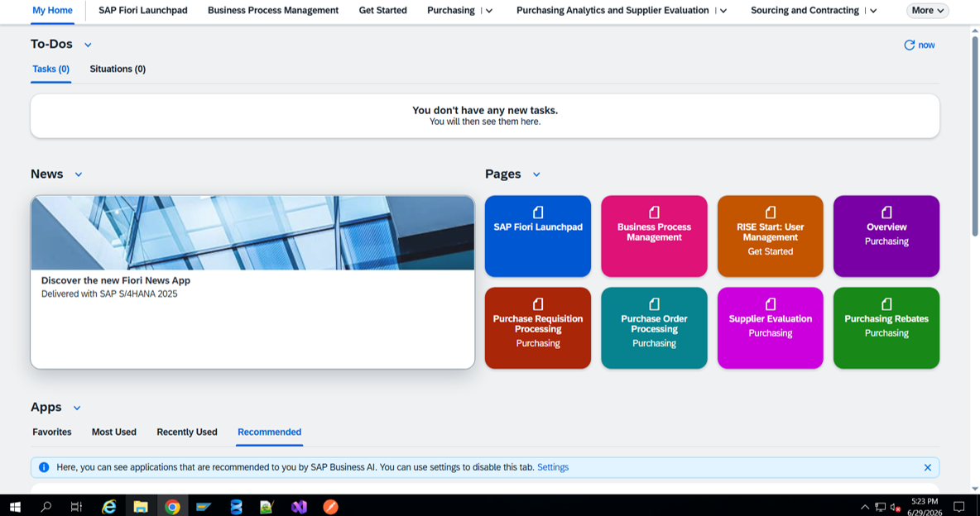This screenshot has width=980, height=516.
Task: Open the Purchase Order Processing tile
Action: coord(654,328)
